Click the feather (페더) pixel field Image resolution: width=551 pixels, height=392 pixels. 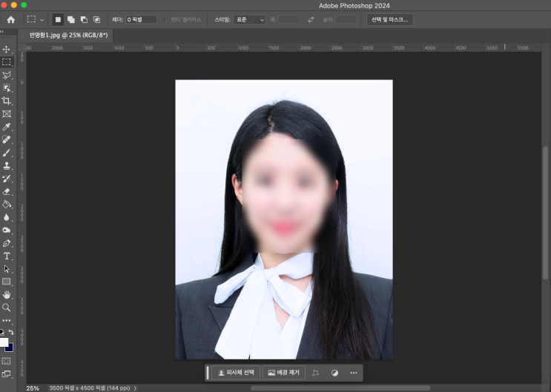(x=141, y=20)
